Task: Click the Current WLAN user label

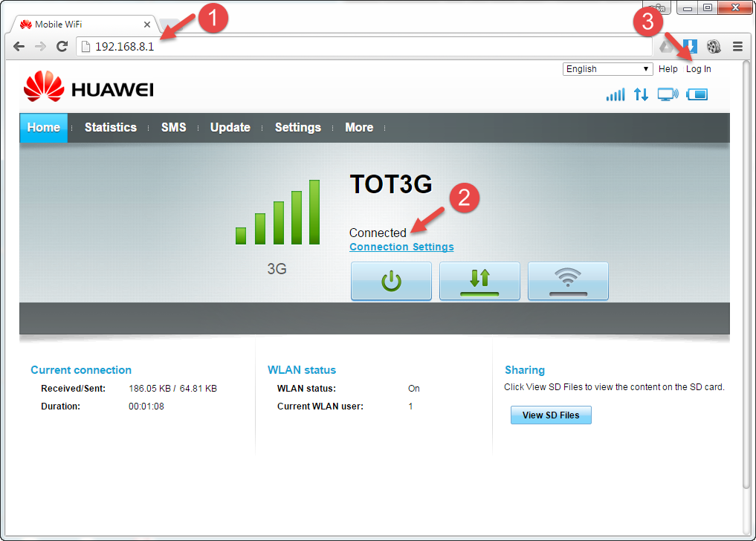Action: tap(320, 406)
